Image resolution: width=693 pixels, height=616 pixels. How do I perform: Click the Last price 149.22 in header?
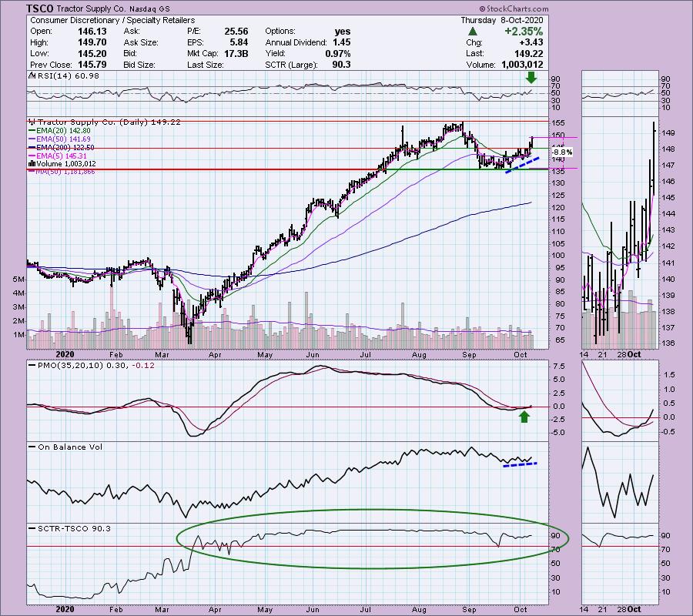tap(528, 53)
